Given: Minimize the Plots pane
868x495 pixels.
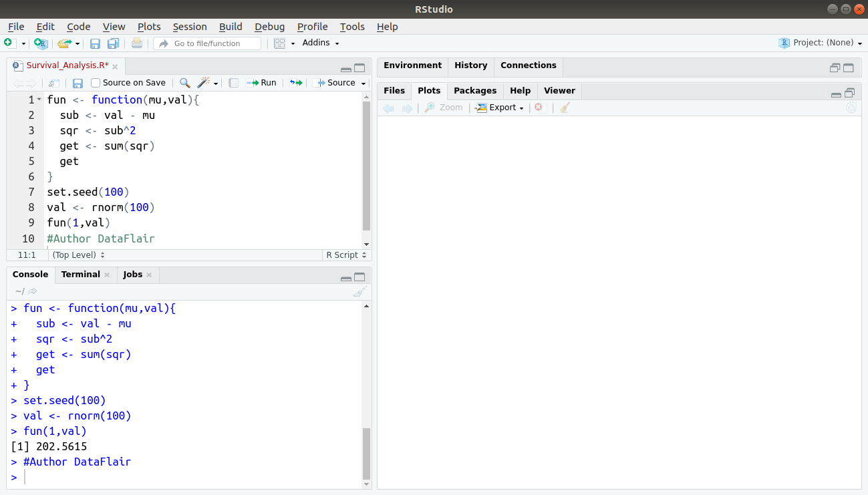Looking at the screenshot, I should [x=836, y=94].
